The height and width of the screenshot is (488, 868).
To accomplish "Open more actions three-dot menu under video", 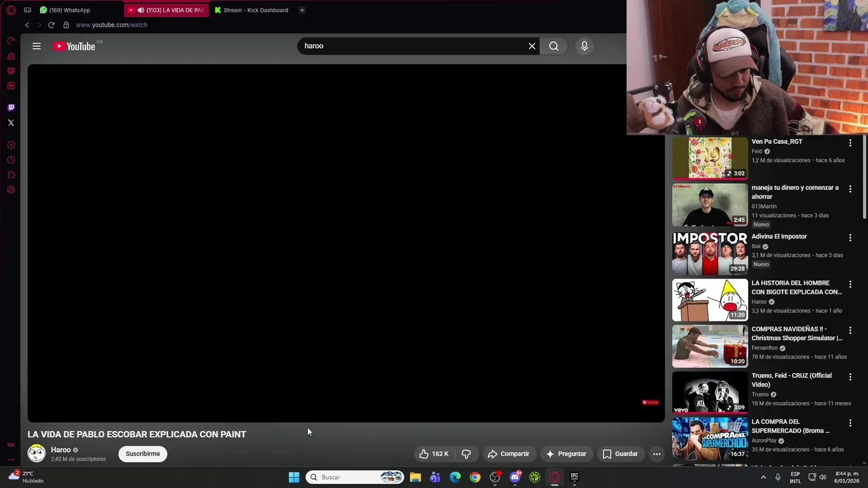I will [656, 454].
